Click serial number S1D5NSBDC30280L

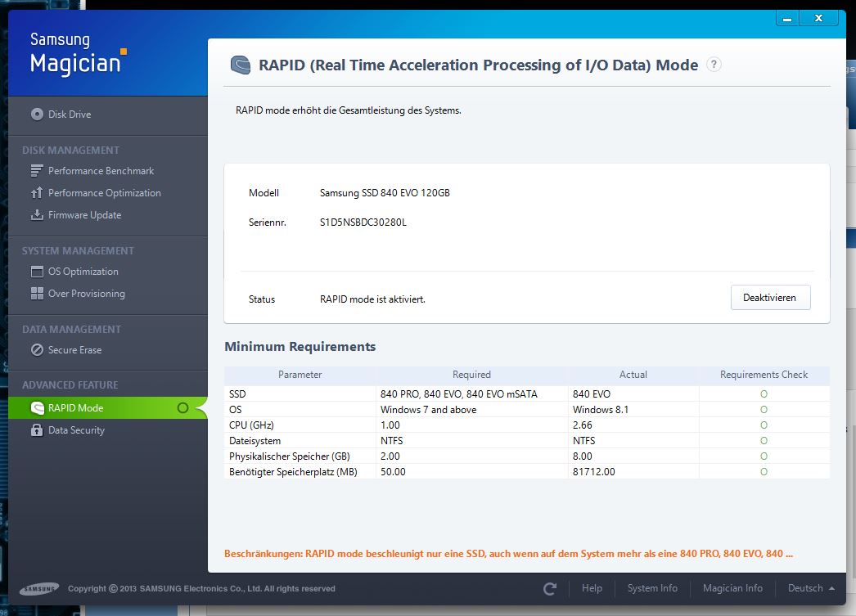(363, 222)
